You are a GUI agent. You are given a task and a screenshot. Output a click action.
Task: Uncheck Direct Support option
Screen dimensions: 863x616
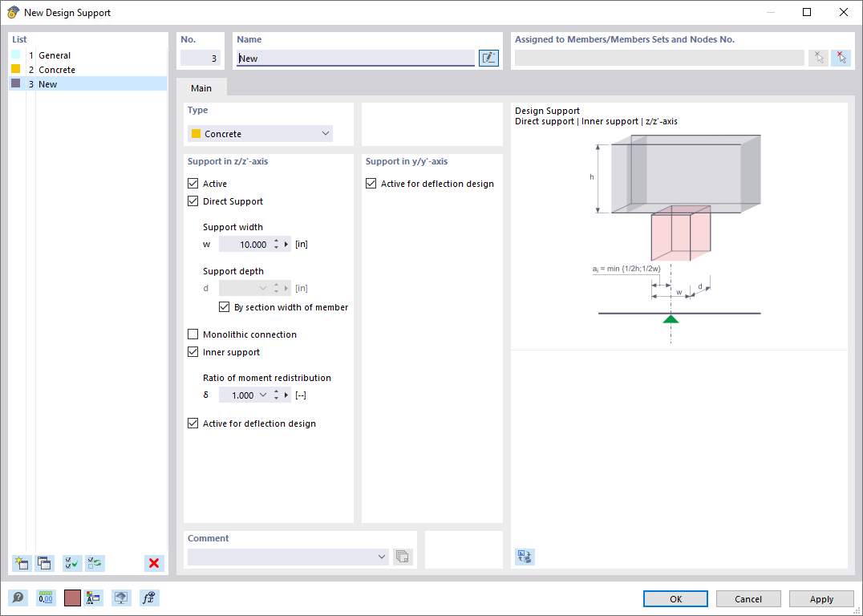192,201
